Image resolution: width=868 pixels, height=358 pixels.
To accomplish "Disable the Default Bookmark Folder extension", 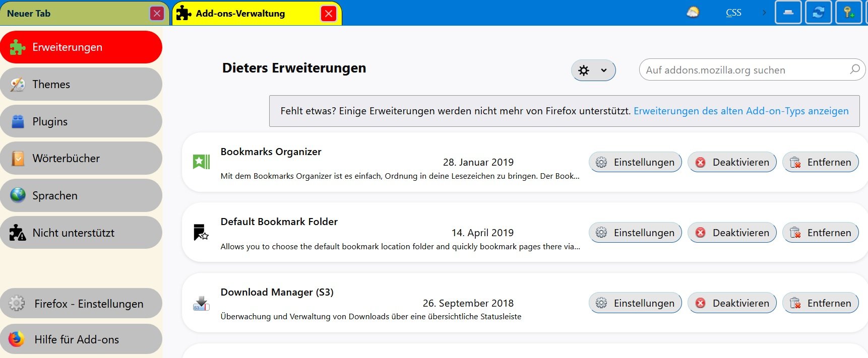I will click(732, 233).
